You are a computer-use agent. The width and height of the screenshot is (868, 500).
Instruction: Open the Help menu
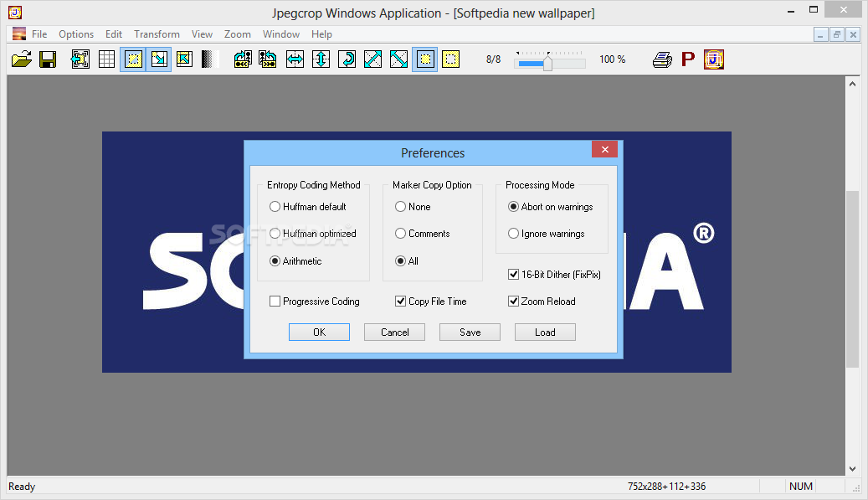pyautogui.click(x=321, y=34)
